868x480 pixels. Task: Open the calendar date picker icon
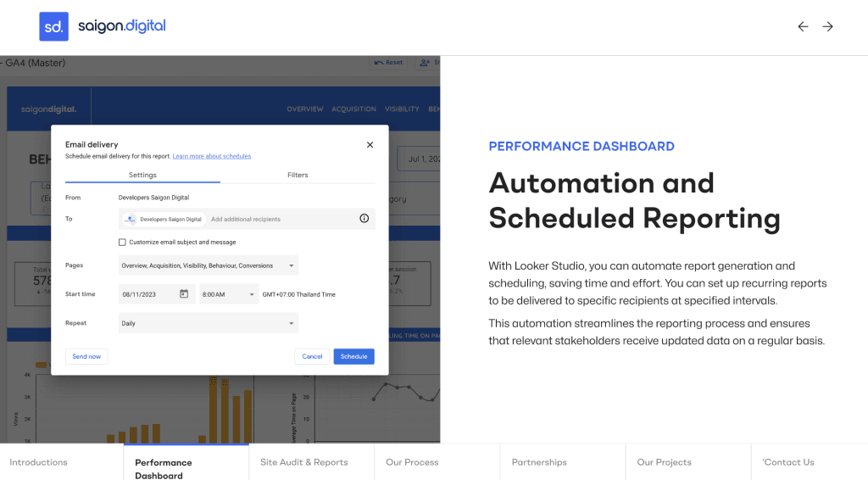pyautogui.click(x=184, y=294)
